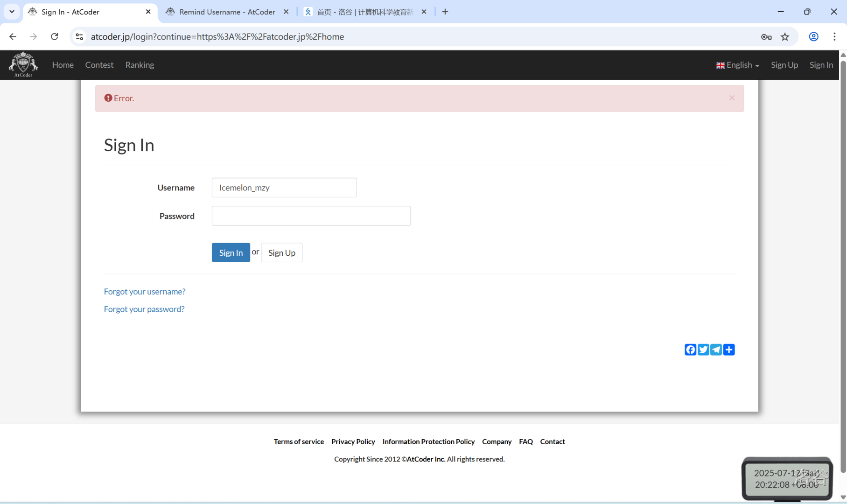
Task: Dismiss the Error alert banner
Action: coord(732,98)
